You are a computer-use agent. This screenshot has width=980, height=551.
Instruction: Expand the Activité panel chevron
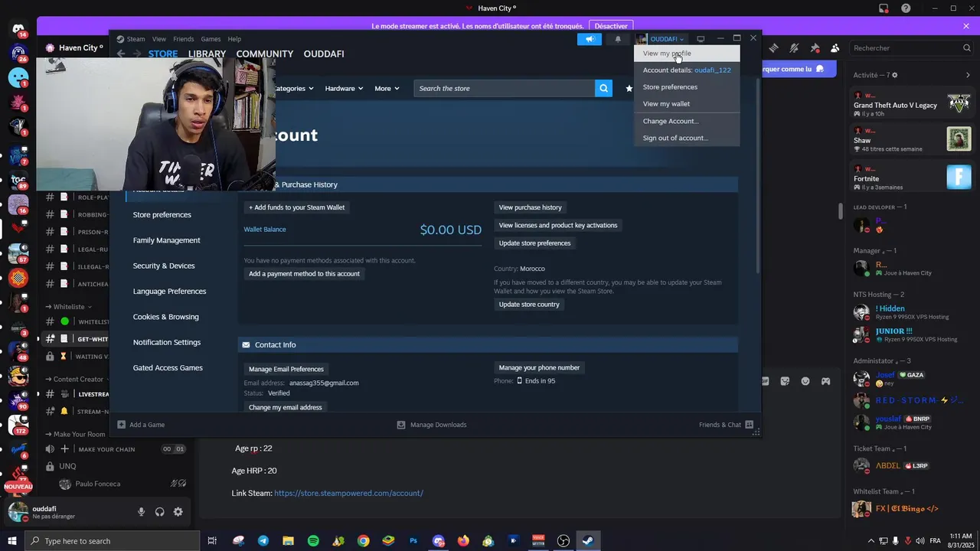(968, 75)
